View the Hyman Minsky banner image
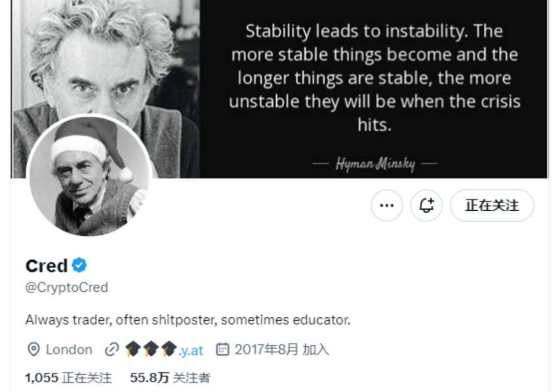 click(280, 89)
